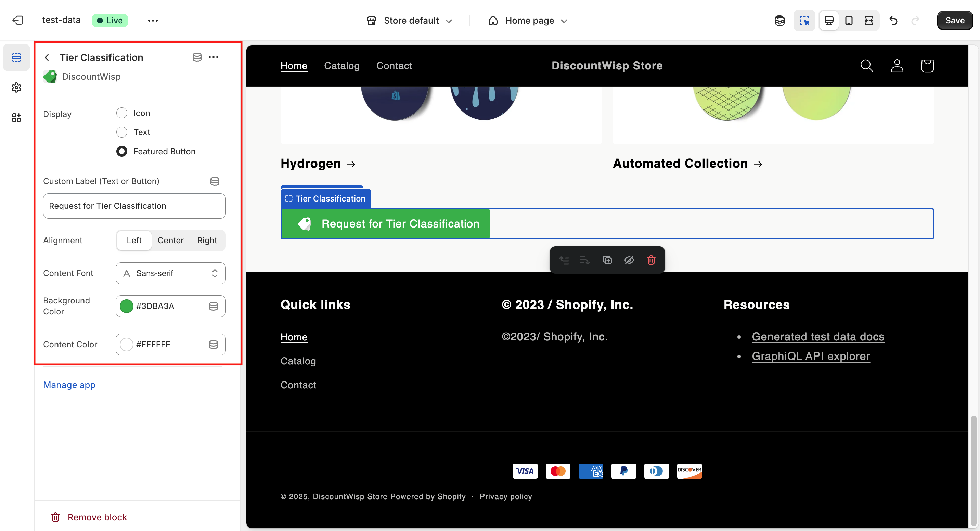The height and width of the screenshot is (531, 980).
Task: Toggle the inspector selection tool icon
Action: click(x=804, y=20)
